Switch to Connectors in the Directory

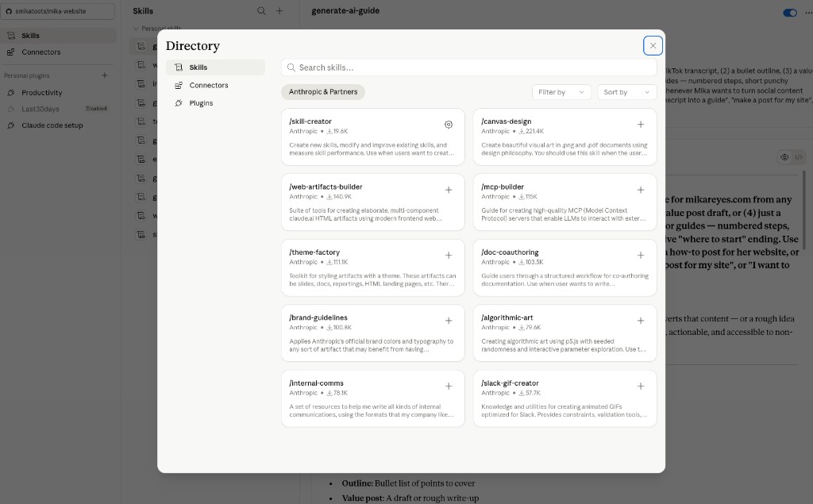pos(208,85)
